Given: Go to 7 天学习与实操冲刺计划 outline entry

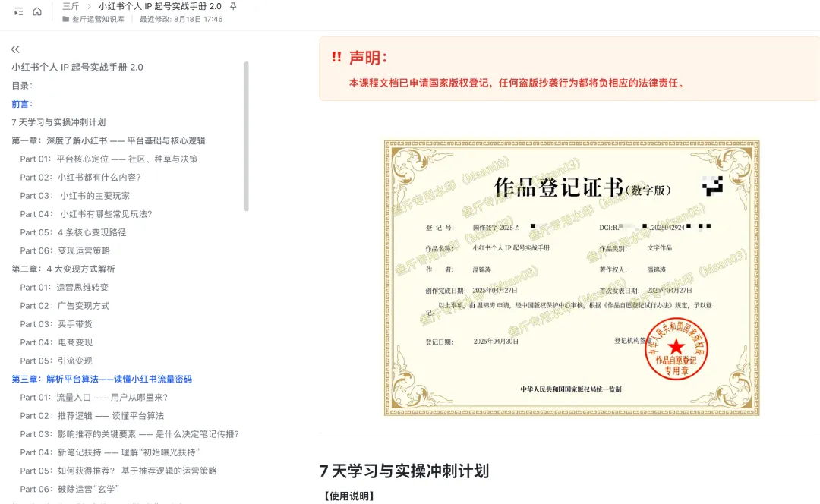Looking at the screenshot, I should click(58, 122).
